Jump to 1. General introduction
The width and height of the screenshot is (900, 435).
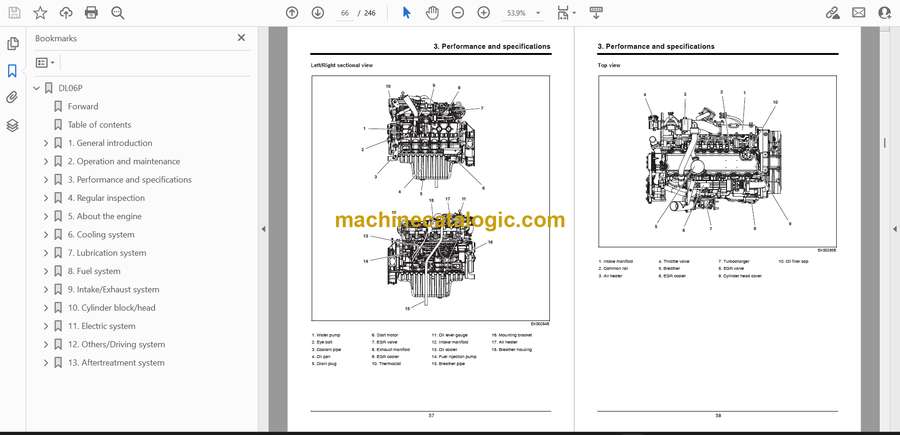point(110,143)
